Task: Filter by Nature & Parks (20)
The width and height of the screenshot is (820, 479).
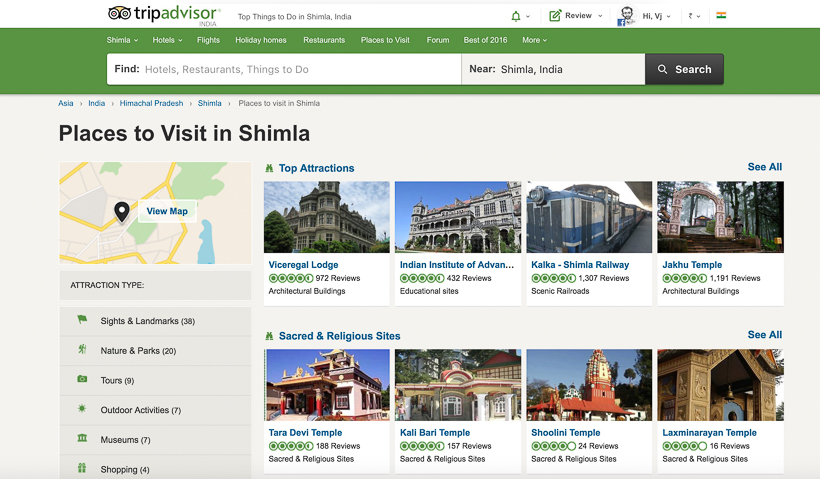Action: (155, 351)
